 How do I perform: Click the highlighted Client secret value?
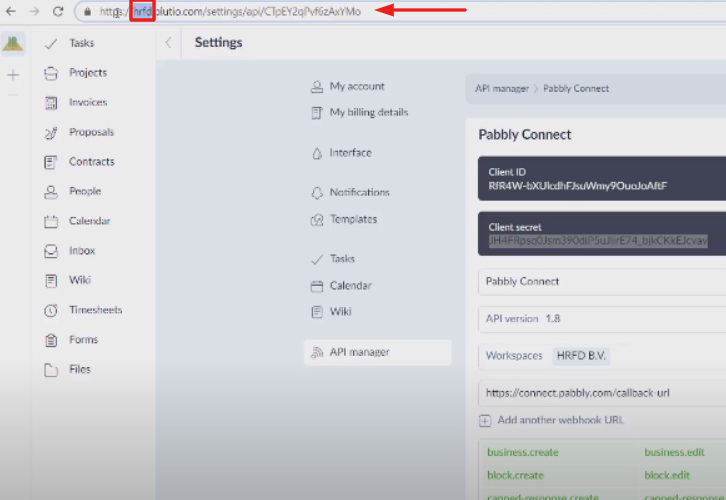click(x=598, y=241)
